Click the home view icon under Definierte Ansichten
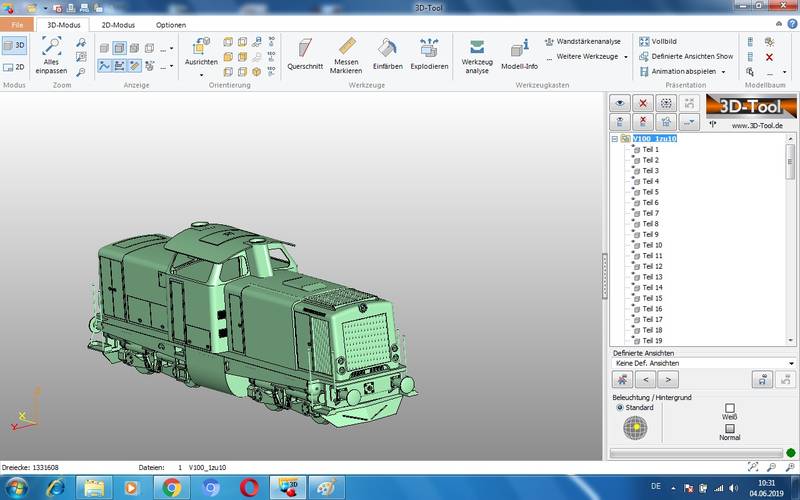The image size is (800, 500). pyautogui.click(x=622, y=380)
